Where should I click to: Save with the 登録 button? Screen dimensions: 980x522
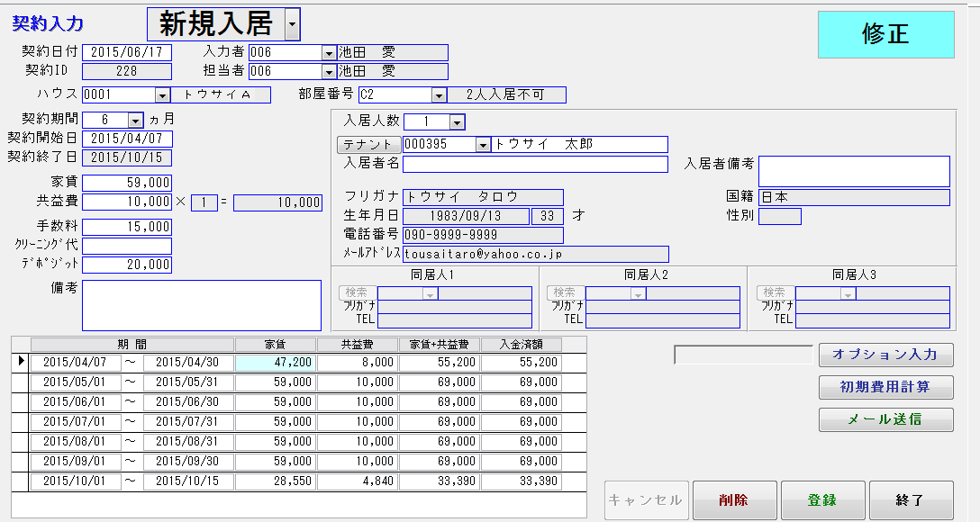pyautogui.click(x=822, y=500)
